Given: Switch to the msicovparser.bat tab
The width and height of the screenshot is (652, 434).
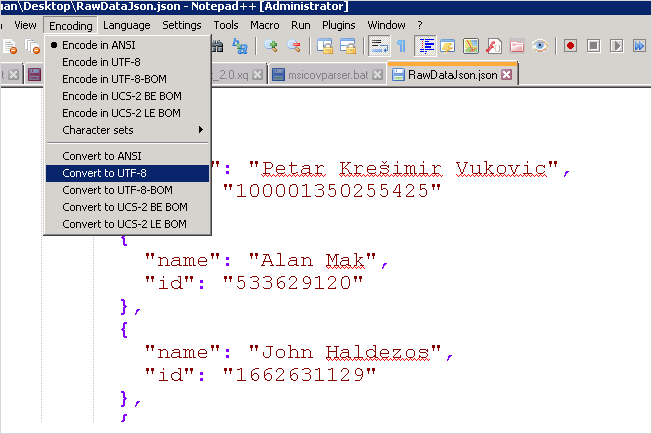Looking at the screenshot, I should pyautogui.click(x=328, y=75).
